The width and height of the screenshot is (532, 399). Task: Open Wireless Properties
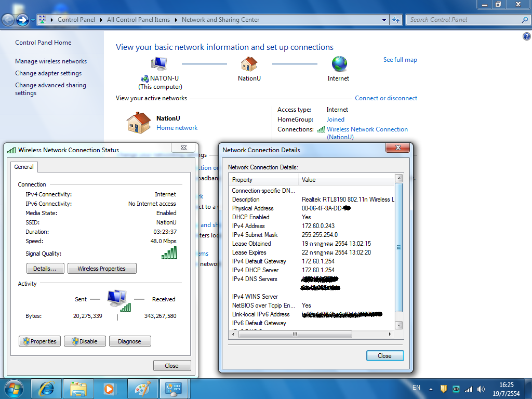click(x=102, y=269)
